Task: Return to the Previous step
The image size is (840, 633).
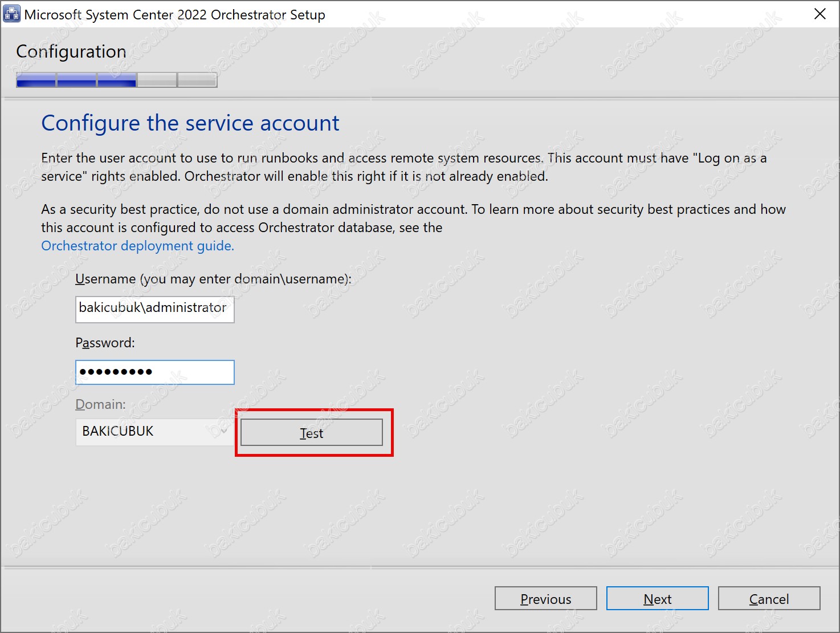Action: tap(546, 599)
